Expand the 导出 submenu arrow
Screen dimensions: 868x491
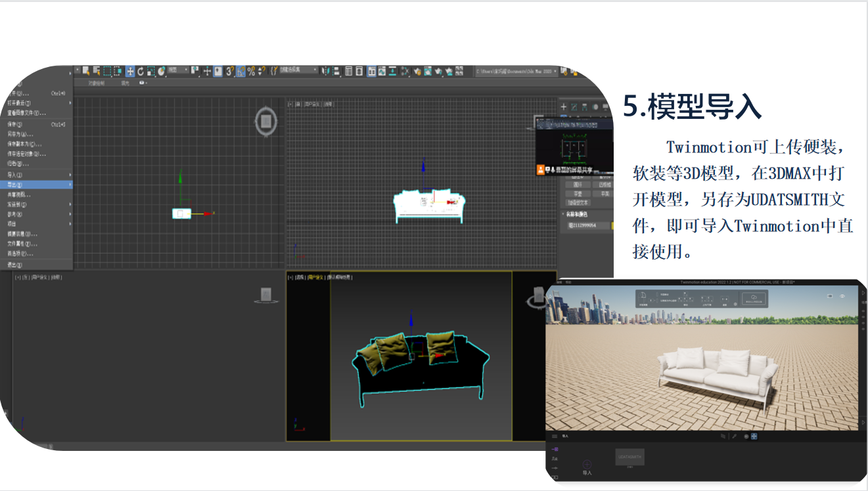tap(70, 185)
